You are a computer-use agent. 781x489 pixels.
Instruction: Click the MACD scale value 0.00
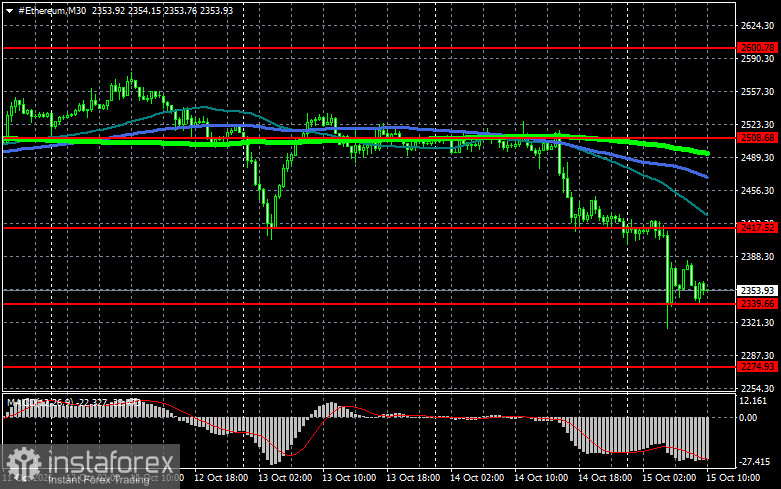coord(748,417)
